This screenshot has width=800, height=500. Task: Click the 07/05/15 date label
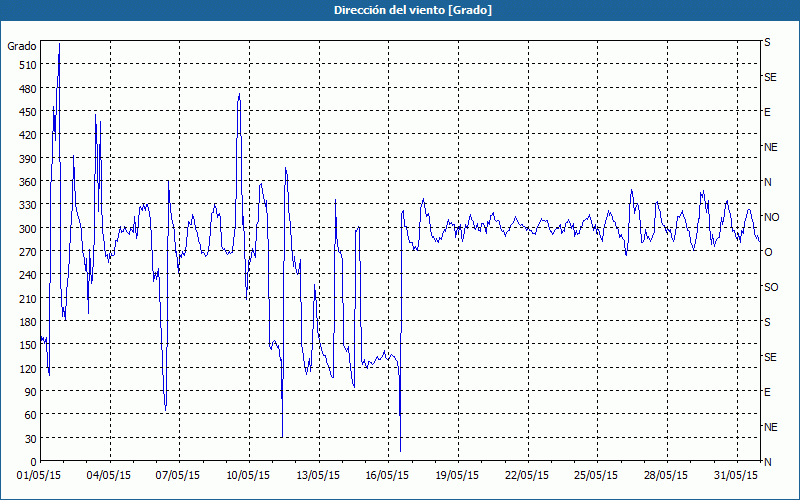(x=178, y=476)
